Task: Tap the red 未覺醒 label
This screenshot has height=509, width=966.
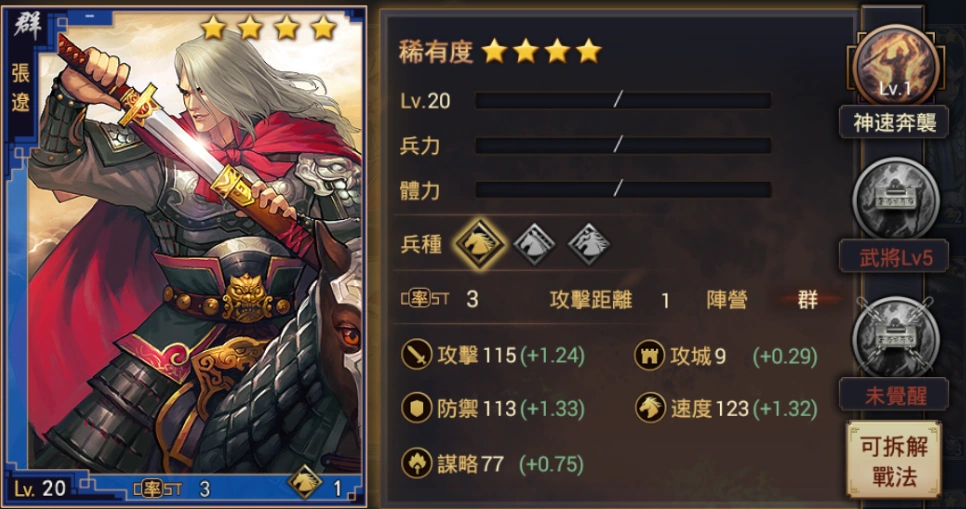Action: [894, 395]
